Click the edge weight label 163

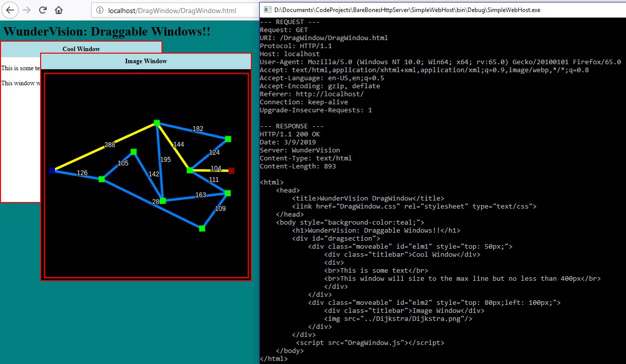click(x=200, y=195)
